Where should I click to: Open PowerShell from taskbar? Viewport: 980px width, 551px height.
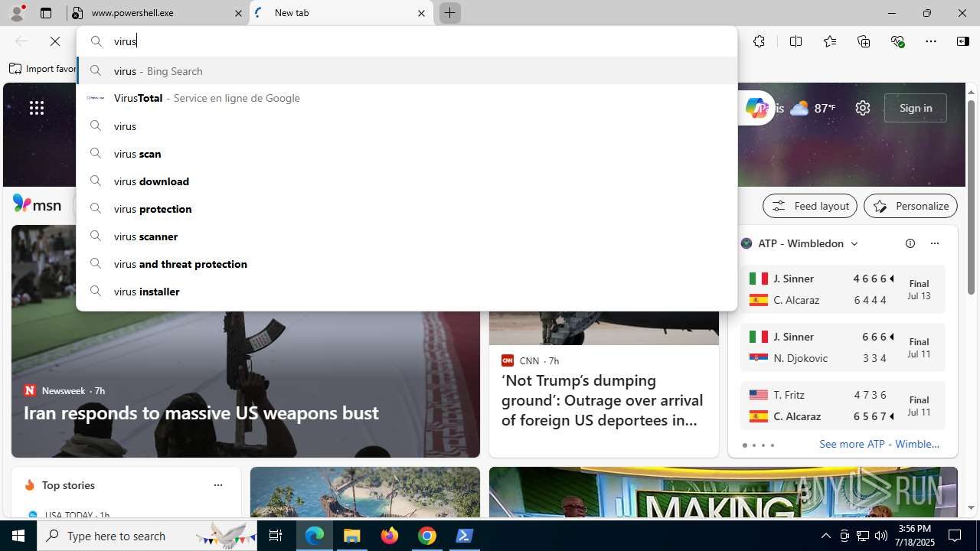pos(465,536)
